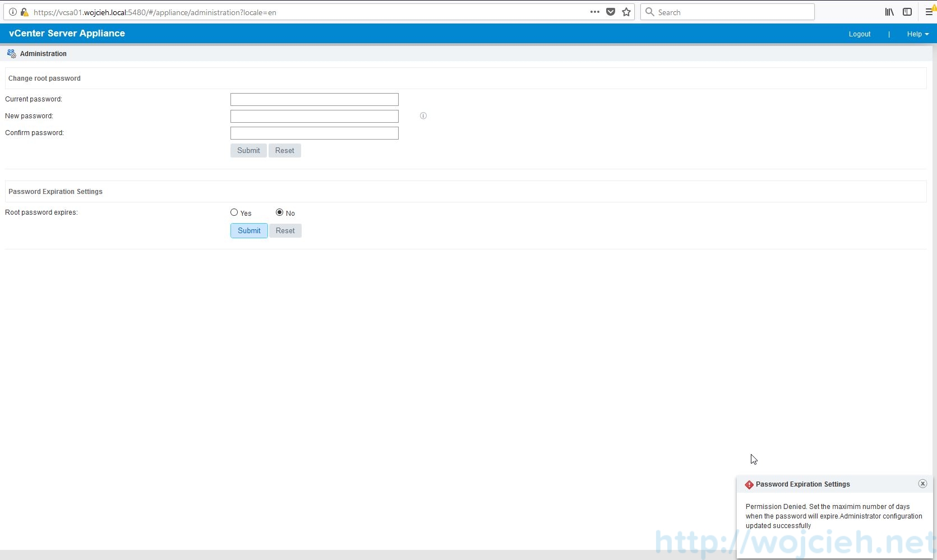This screenshot has width=937, height=560.
Task: Click the red error icon in notification
Action: [x=749, y=484]
